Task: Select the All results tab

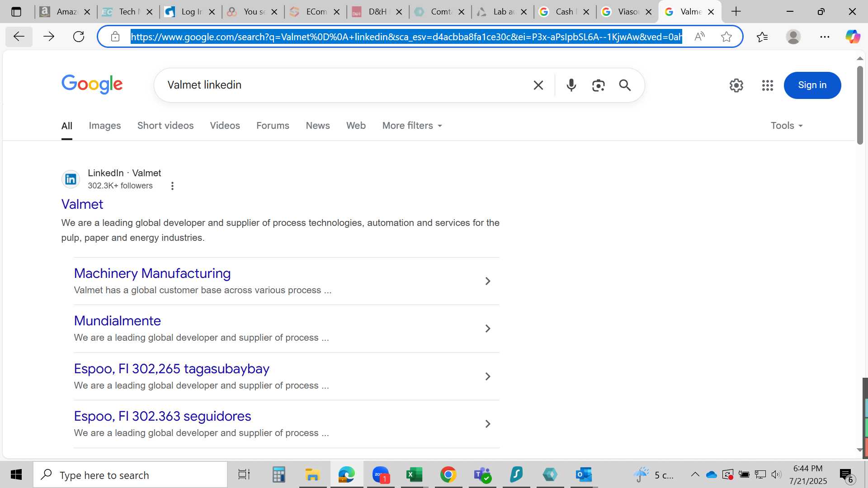Action: (67, 126)
